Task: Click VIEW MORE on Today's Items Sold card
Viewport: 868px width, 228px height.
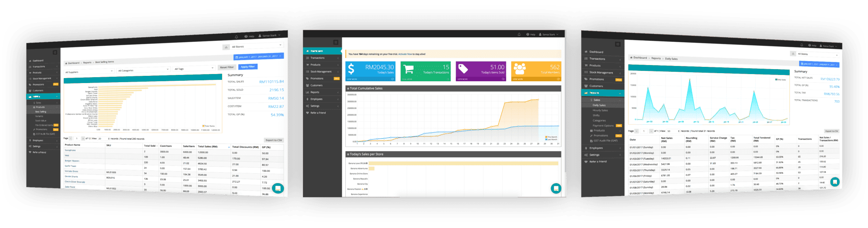Action: coord(463,79)
